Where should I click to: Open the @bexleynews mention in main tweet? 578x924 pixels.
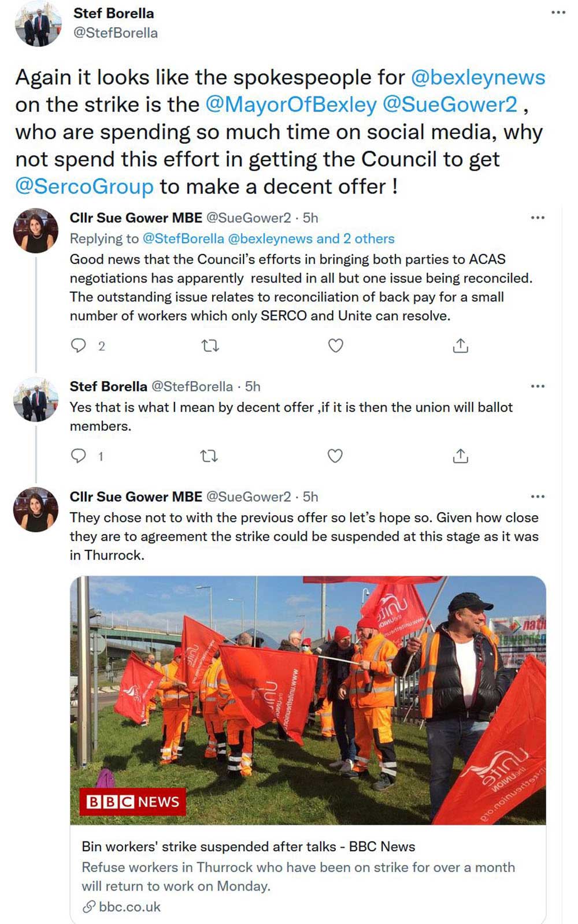click(x=478, y=77)
